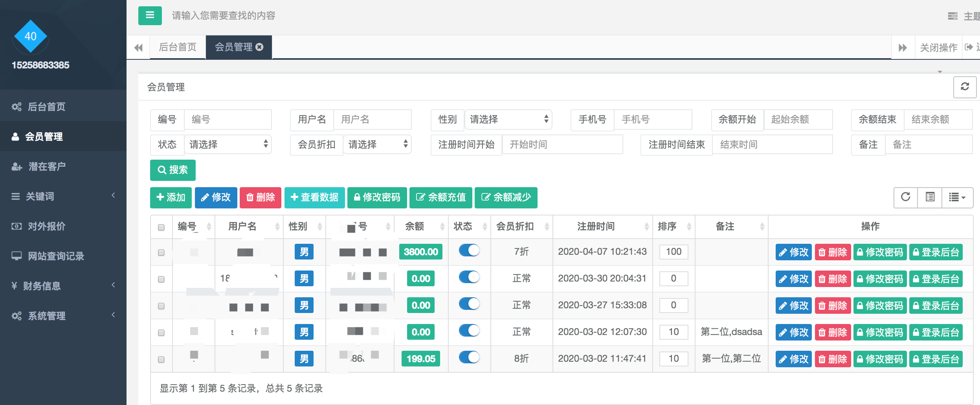This screenshot has width=980, height=405.
Task: Toggle sidebar with green hamburger button
Action: 150,15
